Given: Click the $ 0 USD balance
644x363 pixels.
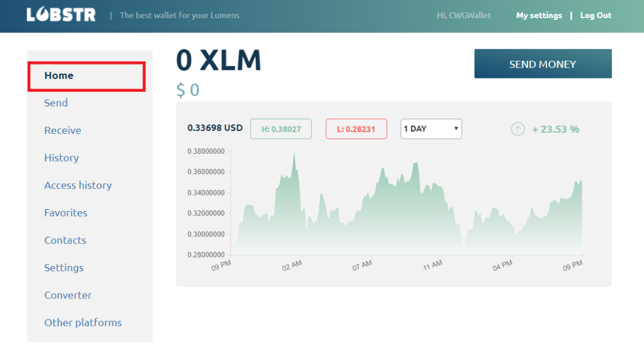Looking at the screenshot, I should point(188,90).
